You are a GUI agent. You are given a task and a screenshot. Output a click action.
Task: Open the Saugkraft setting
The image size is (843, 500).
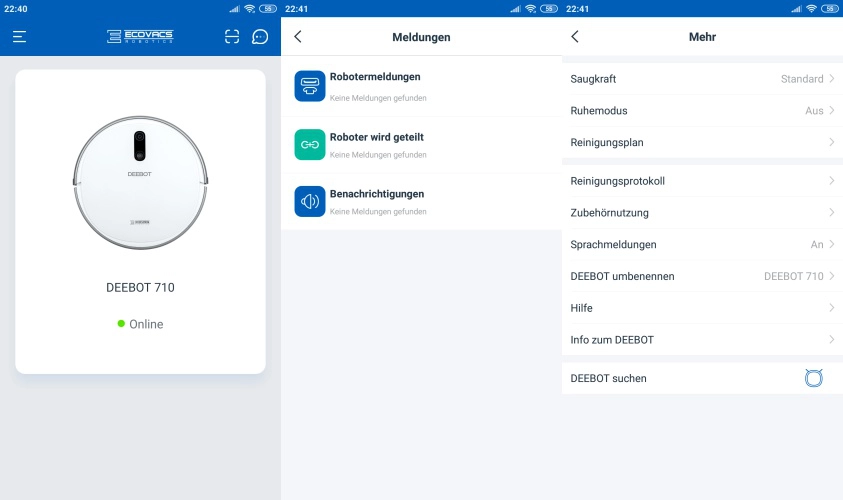tap(702, 78)
